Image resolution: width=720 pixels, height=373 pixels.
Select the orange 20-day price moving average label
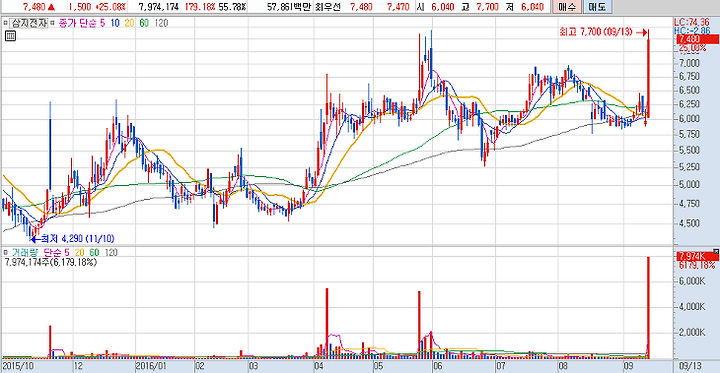(129, 23)
